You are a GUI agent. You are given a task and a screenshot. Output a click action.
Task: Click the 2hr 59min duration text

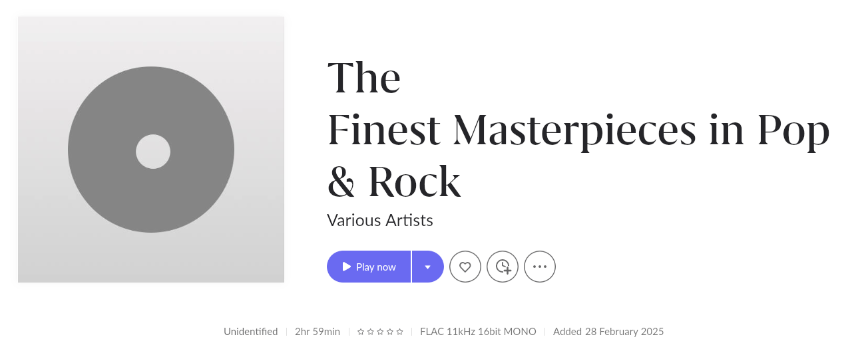point(318,332)
